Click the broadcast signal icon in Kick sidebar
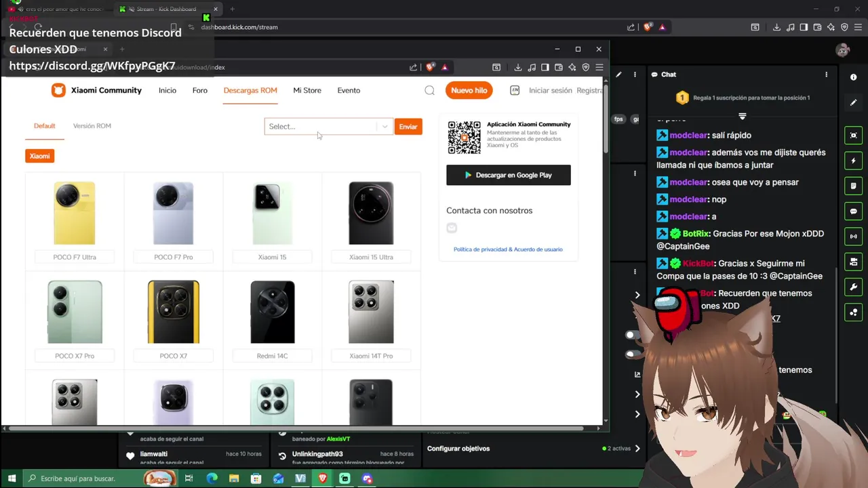Viewport: 868px width, 488px height. [x=853, y=237]
